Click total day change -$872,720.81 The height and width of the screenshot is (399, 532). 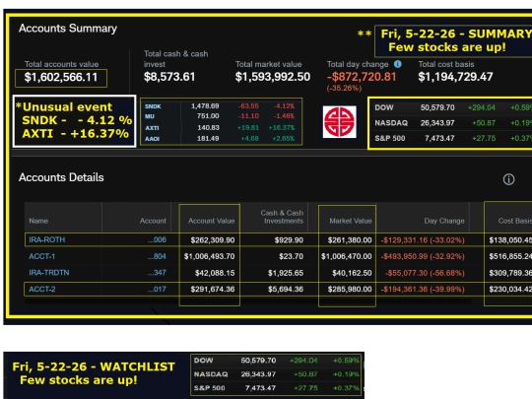coord(362,77)
